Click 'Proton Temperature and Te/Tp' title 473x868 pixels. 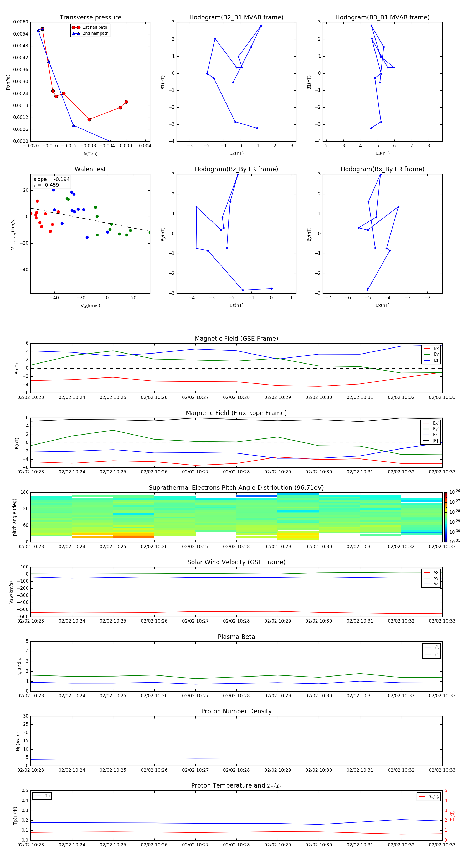[x=236, y=786]
